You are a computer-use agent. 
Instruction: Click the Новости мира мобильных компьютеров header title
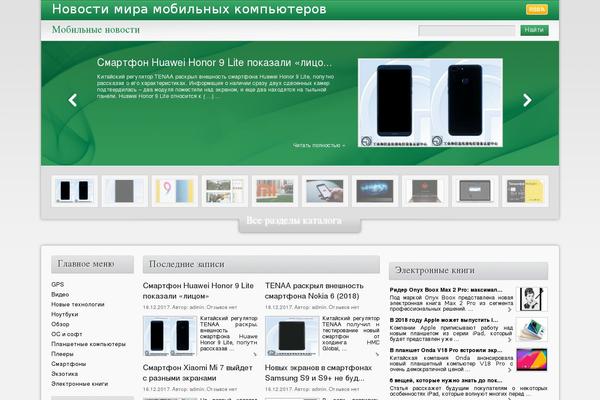[189, 9]
